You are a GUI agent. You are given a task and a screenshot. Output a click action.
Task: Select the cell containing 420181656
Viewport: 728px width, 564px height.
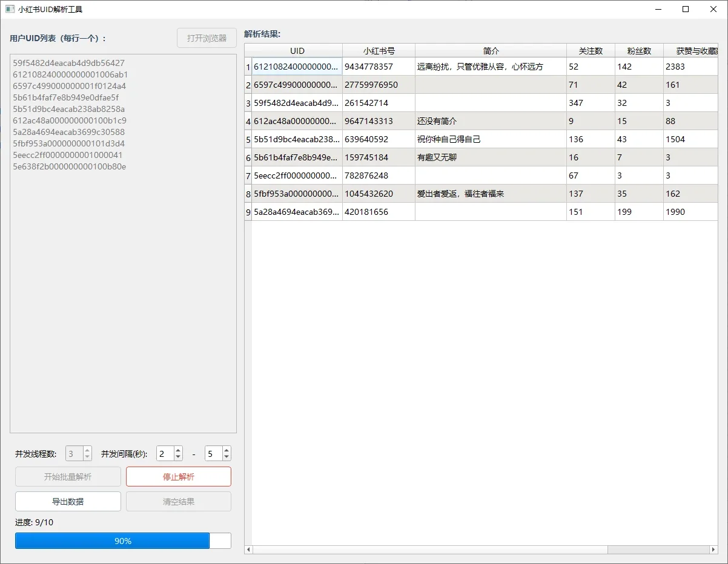(x=379, y=212)
